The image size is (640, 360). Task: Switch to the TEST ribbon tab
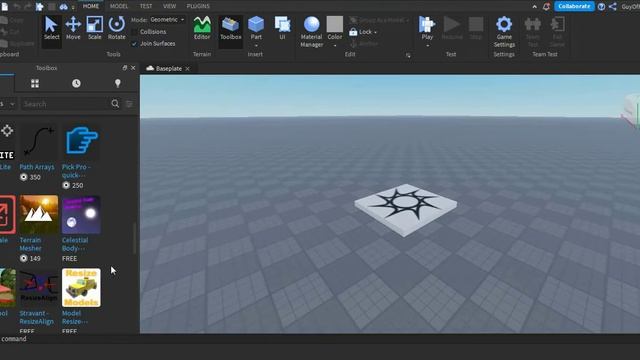(146, 6)
